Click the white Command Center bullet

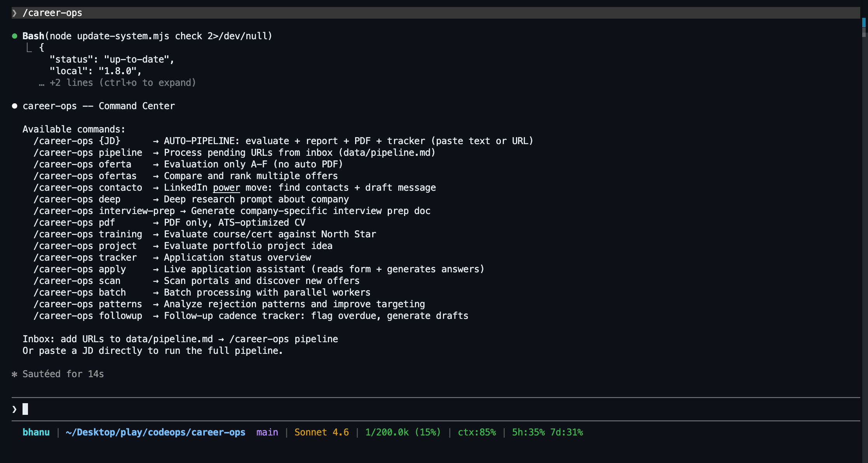(15, 106)
